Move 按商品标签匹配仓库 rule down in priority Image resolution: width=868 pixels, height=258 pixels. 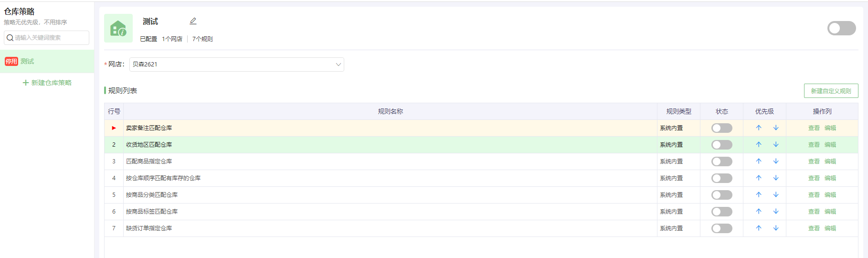[x=776, y=211]
